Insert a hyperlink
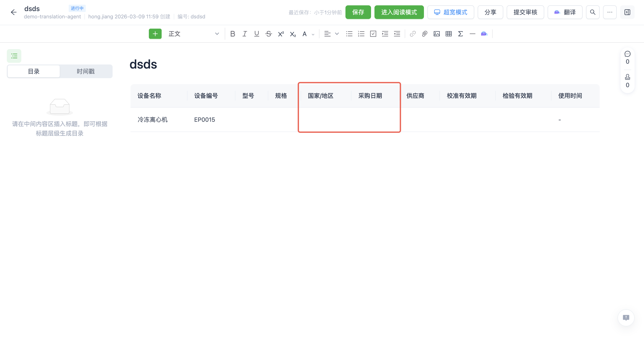 click(412, 34)
